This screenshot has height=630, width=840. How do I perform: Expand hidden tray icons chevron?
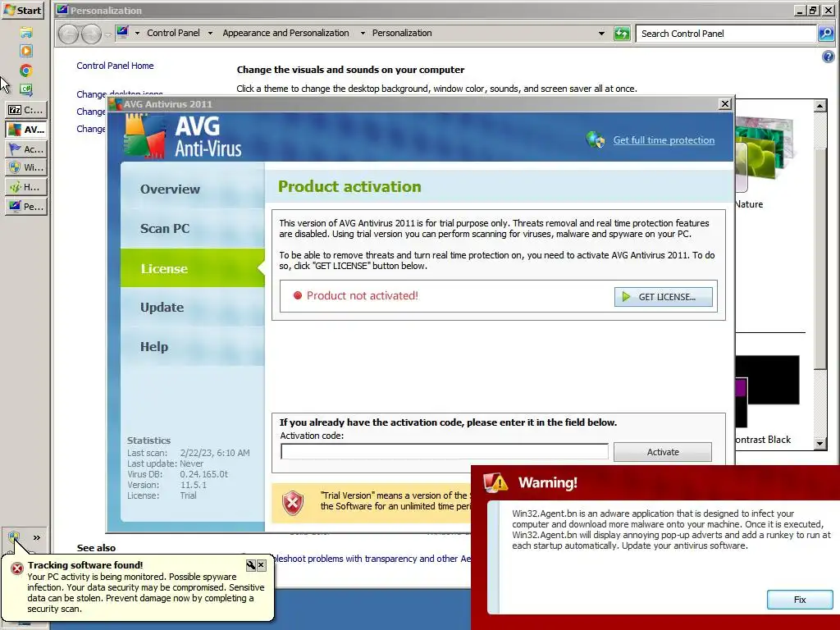click(x=36, y=537)
